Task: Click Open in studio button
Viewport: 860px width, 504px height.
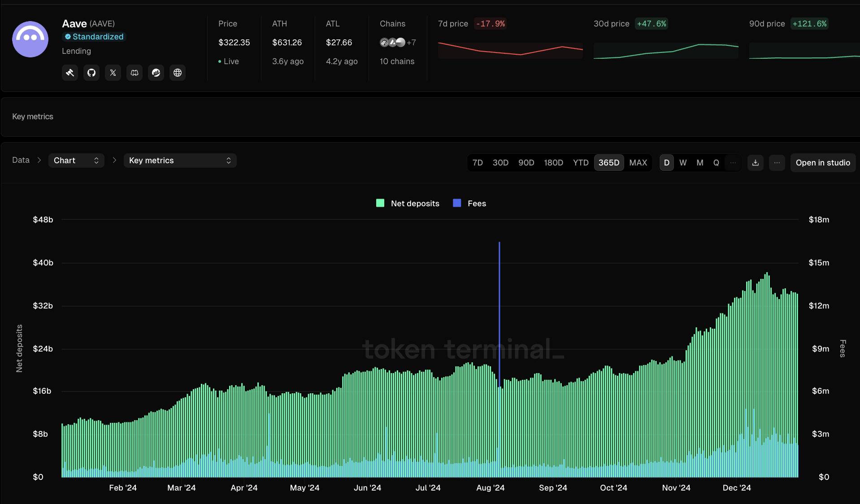Action: [x=823, y=163]
